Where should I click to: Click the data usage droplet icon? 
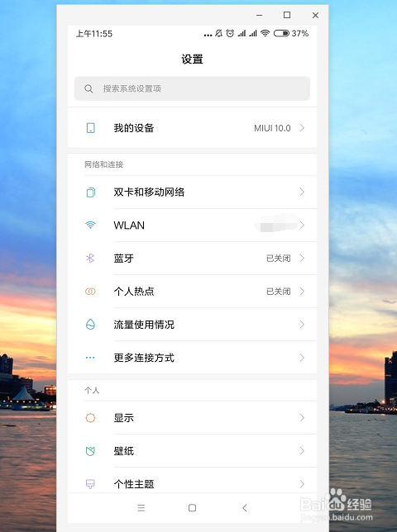click(90, 325)
